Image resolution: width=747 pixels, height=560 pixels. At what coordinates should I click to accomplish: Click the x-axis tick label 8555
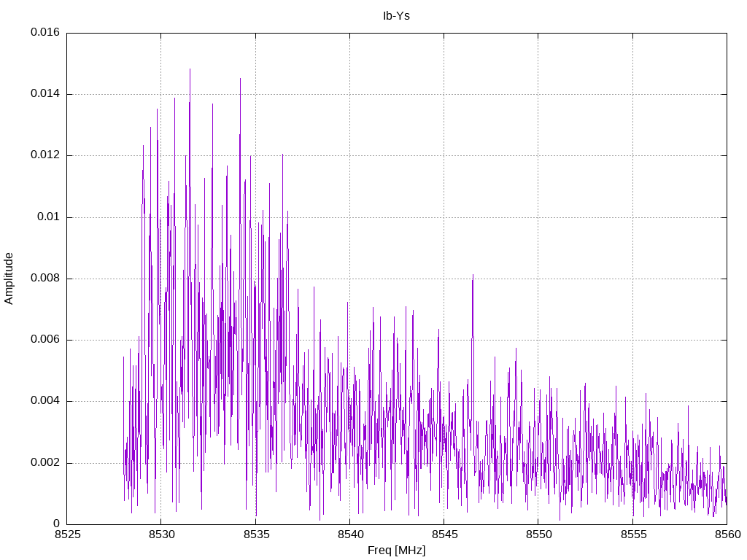tap(632, 534)
